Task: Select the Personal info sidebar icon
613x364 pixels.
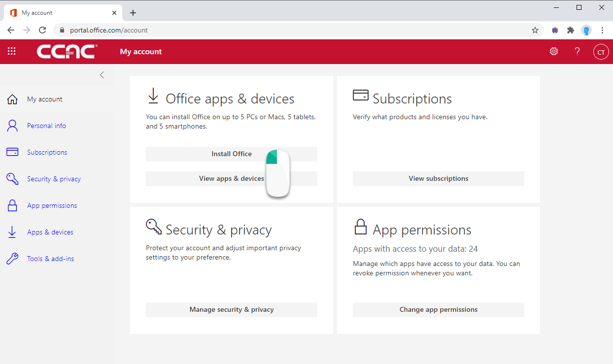Action: point(12,126)
